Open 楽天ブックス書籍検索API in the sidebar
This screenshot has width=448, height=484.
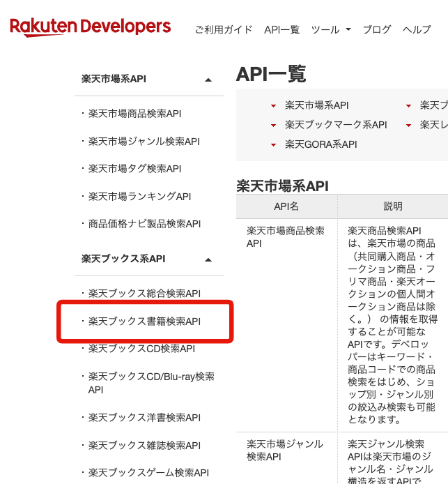(144, 322)
